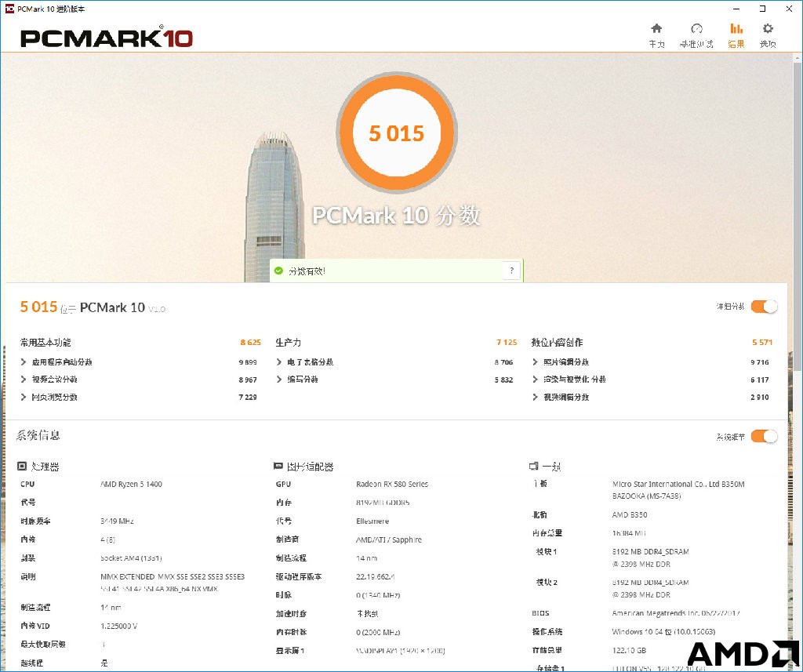The height and width of the screenshot is (672, 803).
Task: Click the graphics adapter section icon
Action: coord(278,466)
